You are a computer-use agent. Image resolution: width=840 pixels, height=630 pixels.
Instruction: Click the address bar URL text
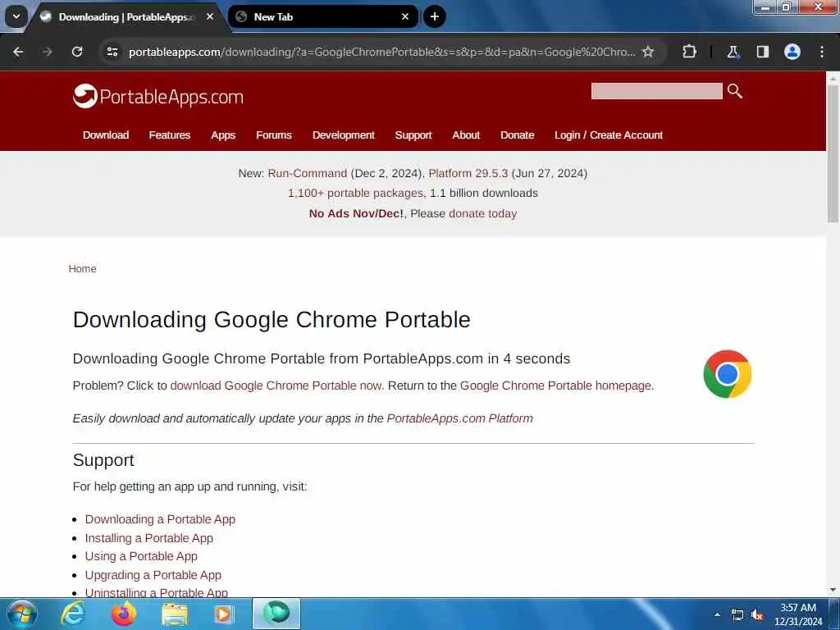click(x=382, y=52)
